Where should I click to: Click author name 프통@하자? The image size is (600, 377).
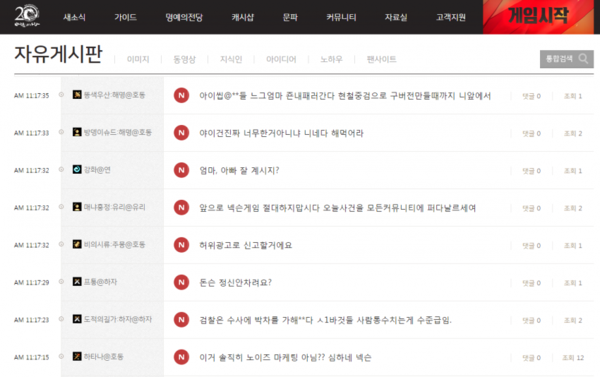[x=100, y=282]
